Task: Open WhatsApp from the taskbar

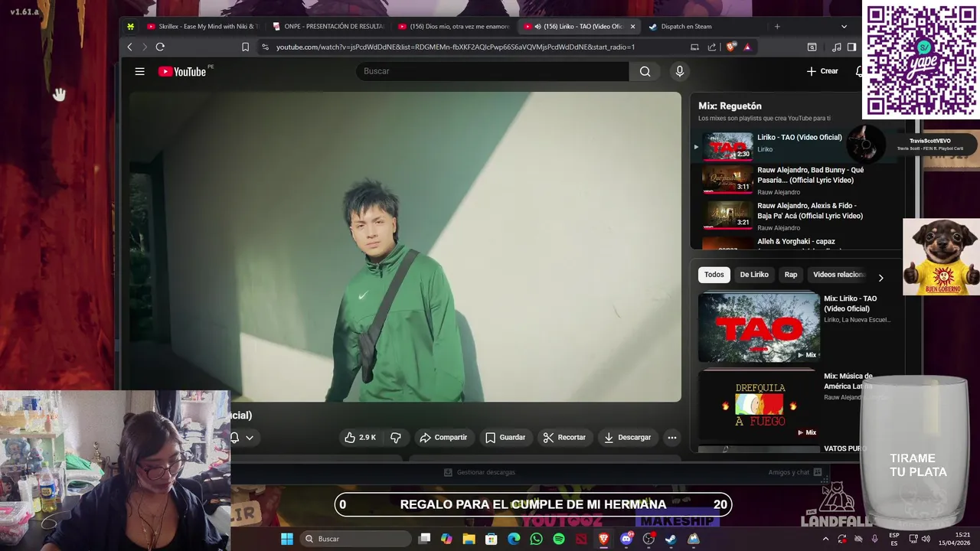Action: pyautogui.click(x=536, y=539)
